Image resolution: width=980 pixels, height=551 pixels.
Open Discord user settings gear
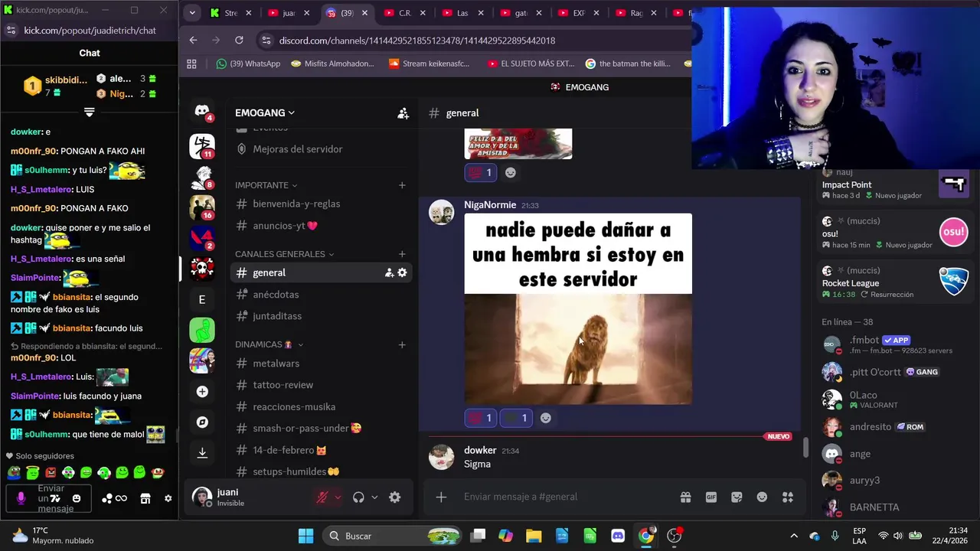point(394,497)
